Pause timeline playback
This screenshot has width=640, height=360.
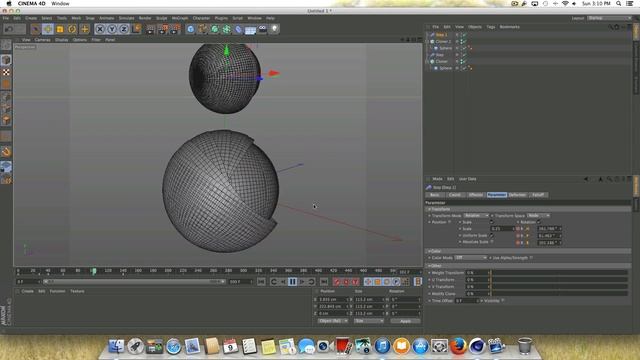coord(293,282)
